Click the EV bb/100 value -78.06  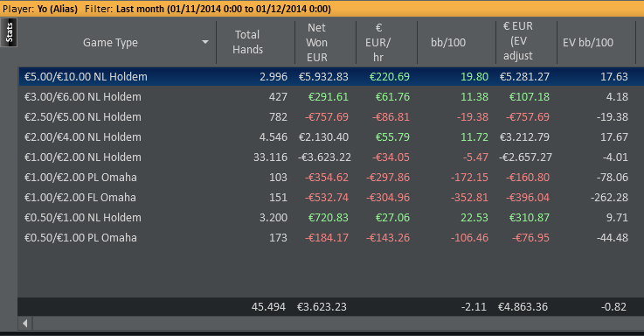[613, 178]
